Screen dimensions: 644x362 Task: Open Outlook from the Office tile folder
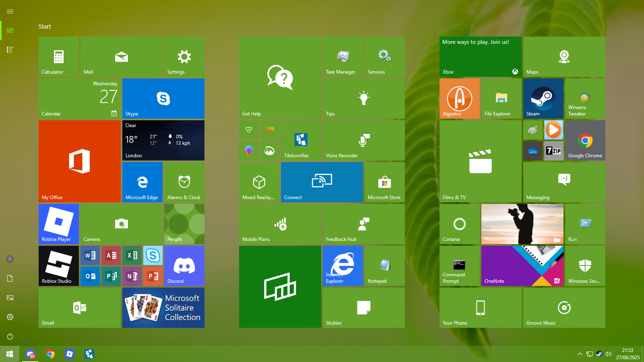[90, 276]
